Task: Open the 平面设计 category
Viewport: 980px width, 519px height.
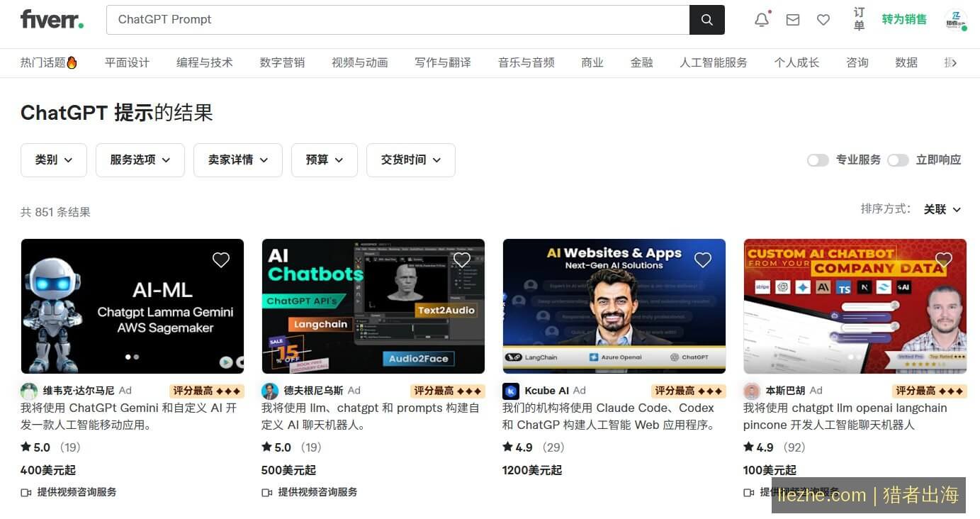Action: [x=127, y=62]
